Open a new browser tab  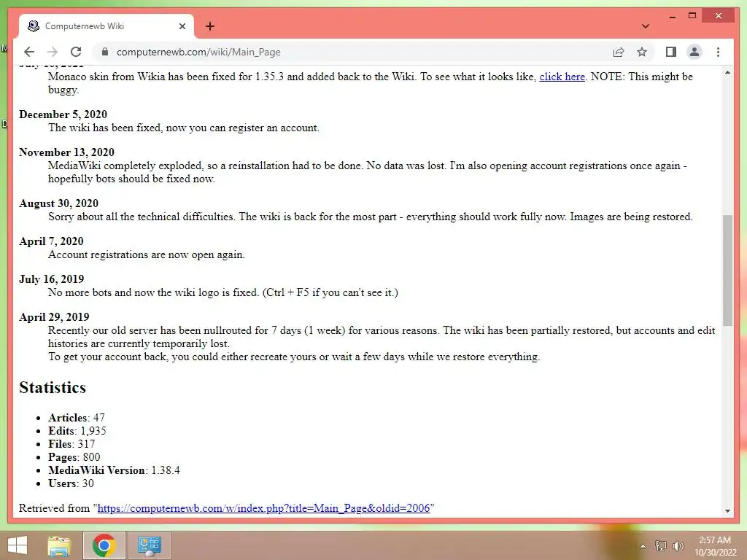[209, 26]
